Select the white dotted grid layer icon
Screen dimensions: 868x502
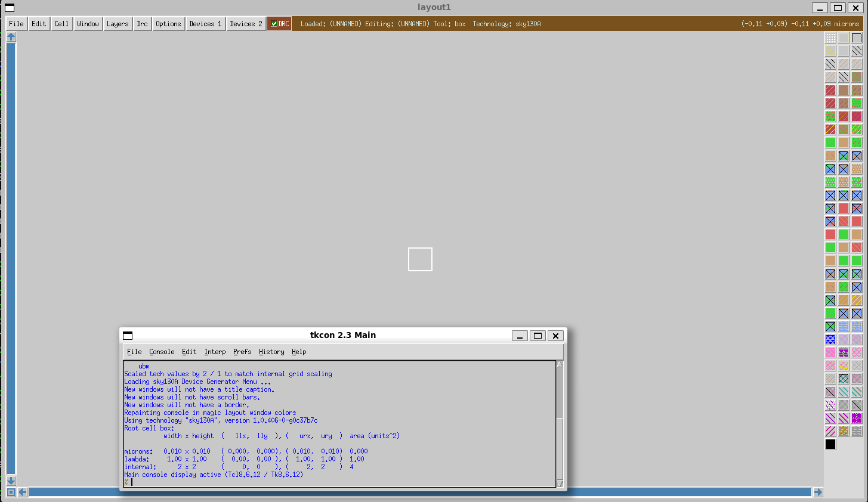pyautogui.click(x=830, y=38)
